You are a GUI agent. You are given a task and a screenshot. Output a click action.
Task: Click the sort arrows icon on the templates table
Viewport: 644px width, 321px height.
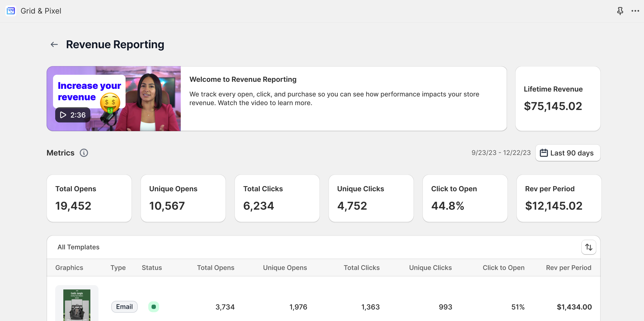click(589, 247)
